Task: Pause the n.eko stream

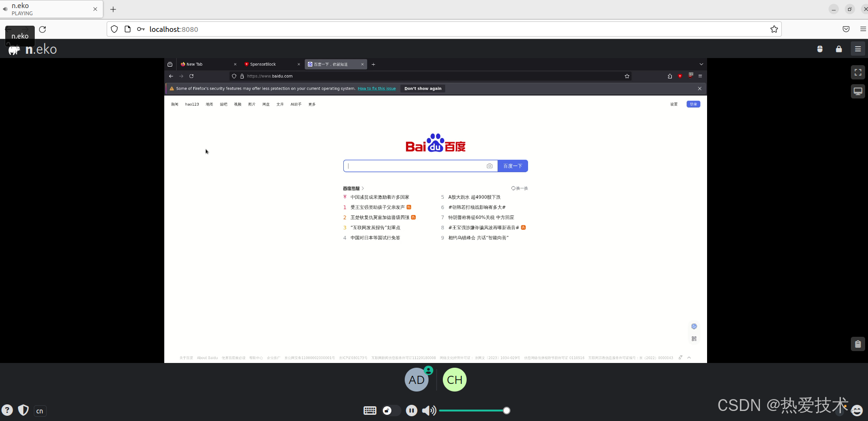Action: pos(412,411)
